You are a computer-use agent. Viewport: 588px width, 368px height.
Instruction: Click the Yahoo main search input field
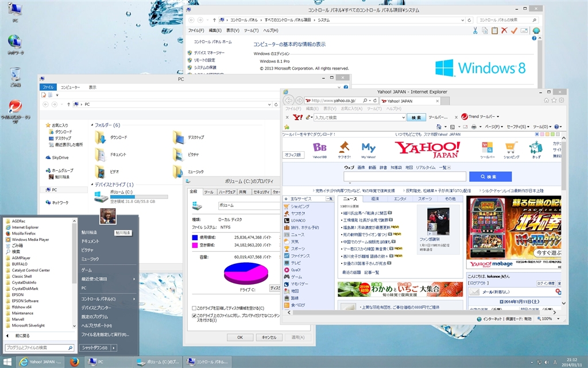coord(405,177)
